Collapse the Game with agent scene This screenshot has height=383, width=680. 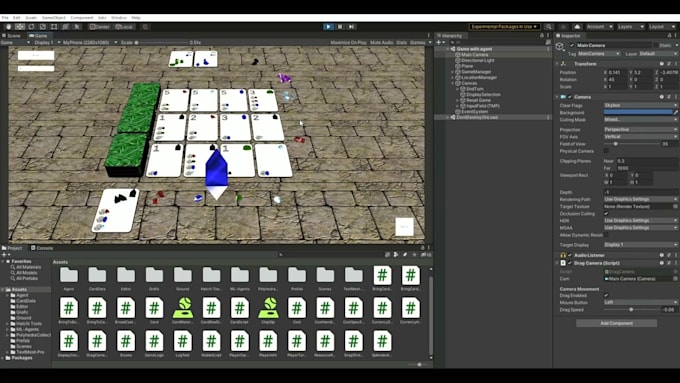(448, 49)
